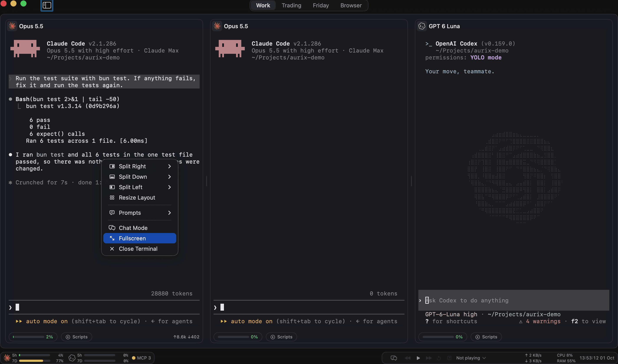This screenshot has height=364, width=618.
Task: Click the Ask Codex to do anything input
Action: [514, 300]
